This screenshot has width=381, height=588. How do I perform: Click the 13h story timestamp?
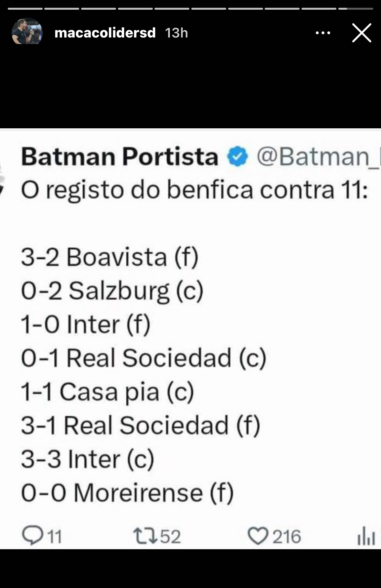pos(176,33)
